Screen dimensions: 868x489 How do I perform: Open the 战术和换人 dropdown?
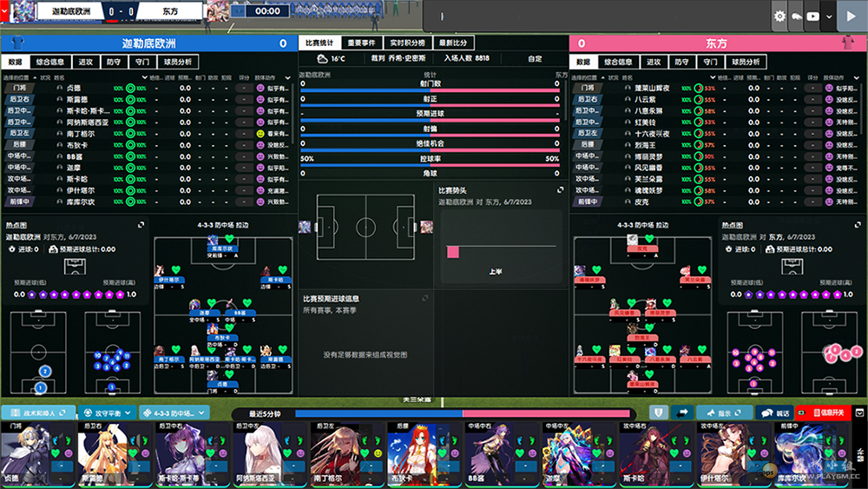37,413
